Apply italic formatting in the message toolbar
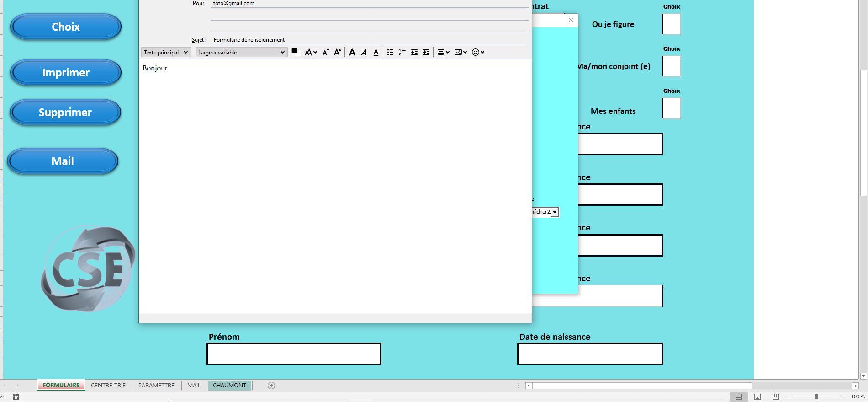Screen dimensions: 868x402 coord(364,52)
